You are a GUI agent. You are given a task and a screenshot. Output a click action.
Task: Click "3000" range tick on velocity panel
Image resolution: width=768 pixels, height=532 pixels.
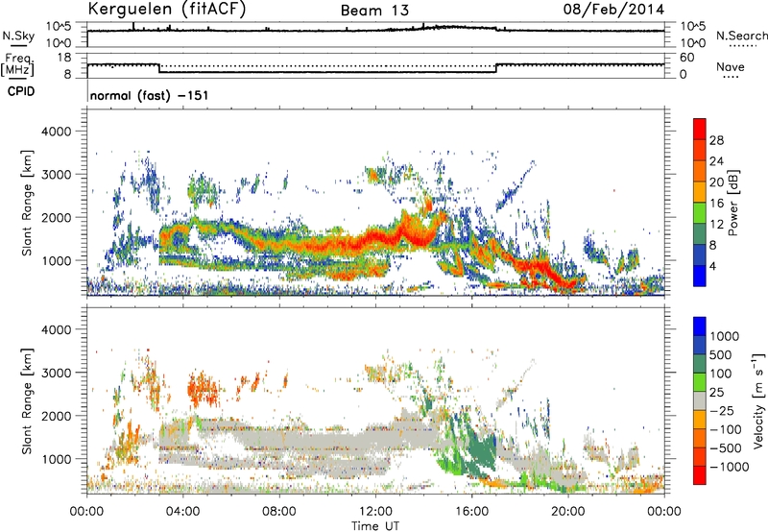57,373
